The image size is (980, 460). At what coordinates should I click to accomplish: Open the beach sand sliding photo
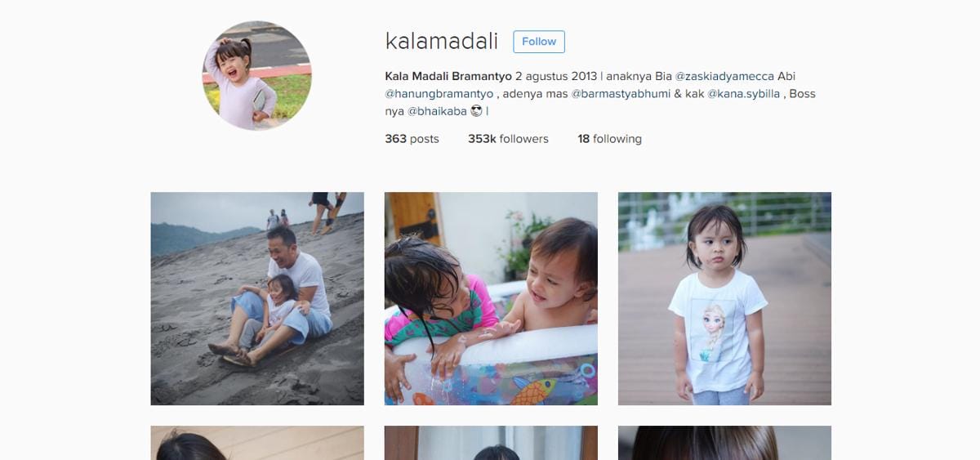pos(257,298)
